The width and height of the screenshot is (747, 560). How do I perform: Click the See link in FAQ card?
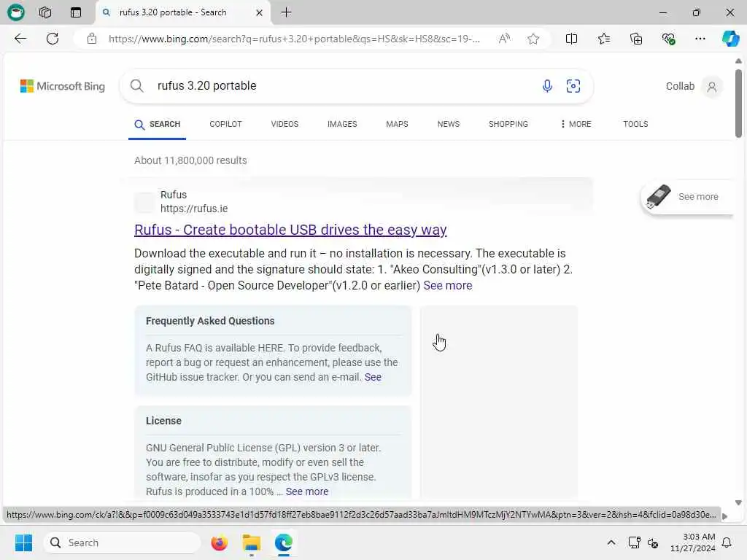pos(373,377)
